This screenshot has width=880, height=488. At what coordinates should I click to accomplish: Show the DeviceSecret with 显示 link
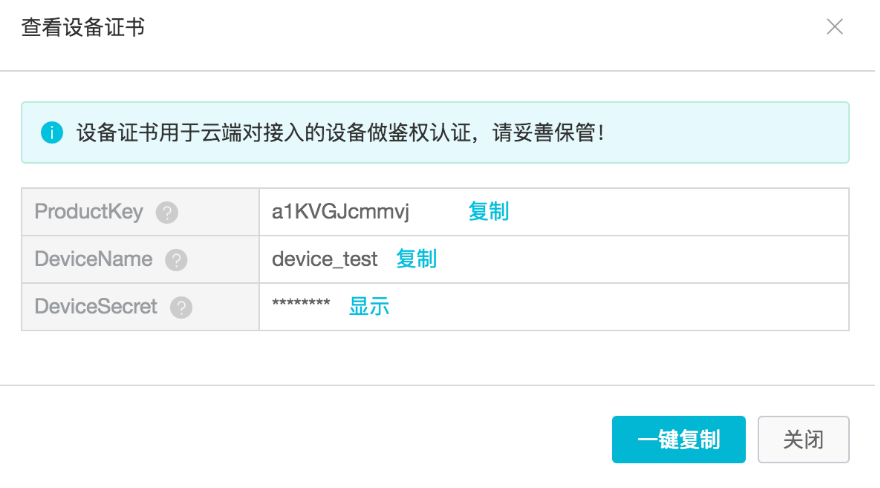click(x=368, y=308)
